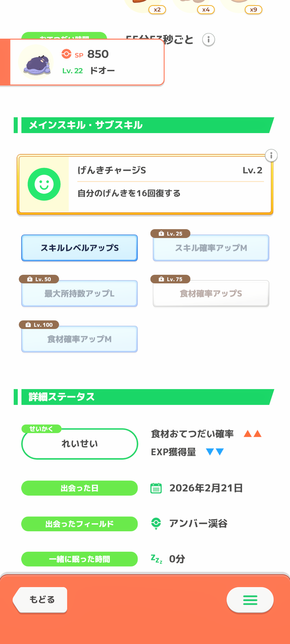Tap the location pin icon beside アンバー渓谷
This screenshot has width=290, height=644.
pos(156,524)
